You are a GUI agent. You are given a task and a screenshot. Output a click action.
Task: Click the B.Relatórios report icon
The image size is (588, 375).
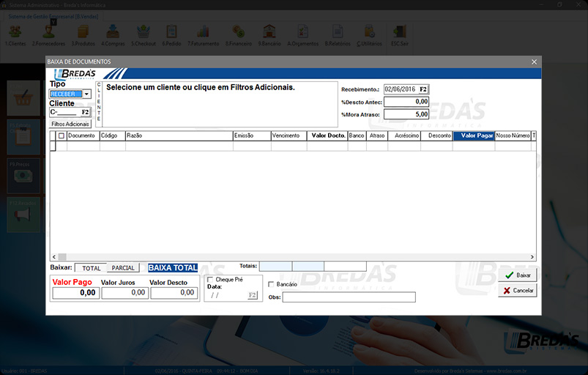point(337,33)
